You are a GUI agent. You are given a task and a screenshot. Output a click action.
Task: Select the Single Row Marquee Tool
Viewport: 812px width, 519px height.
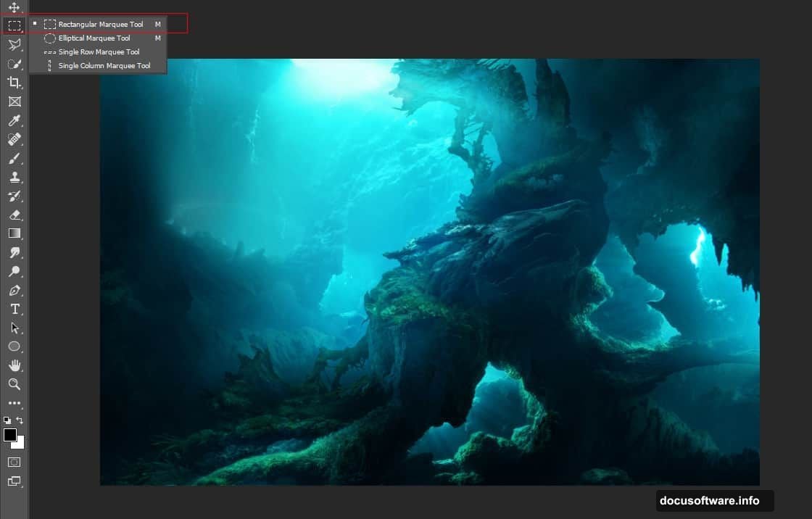(99, 51)
